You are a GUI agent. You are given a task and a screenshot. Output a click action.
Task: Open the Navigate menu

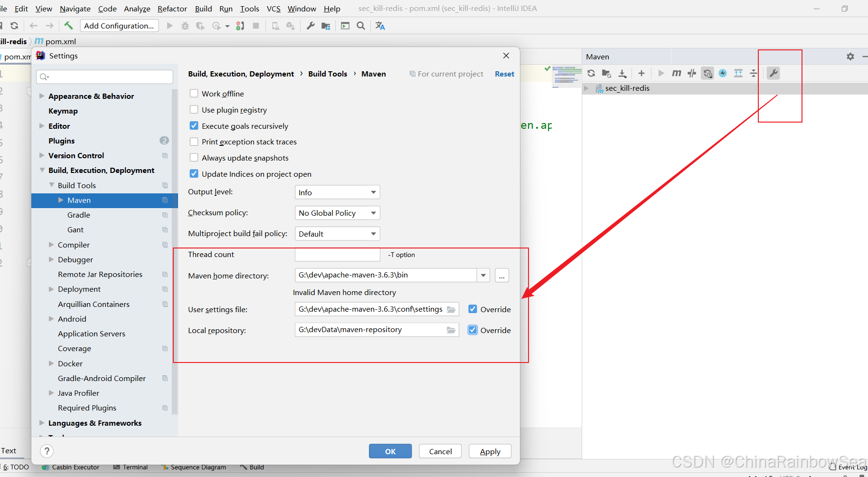75,9
